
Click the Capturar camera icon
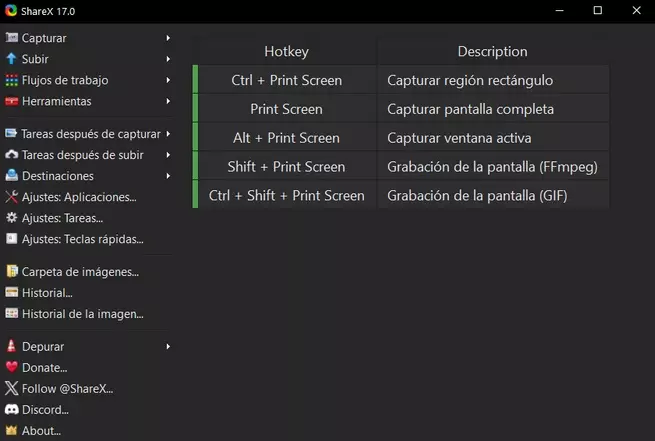pyautogui.click(x=11, y=38)
